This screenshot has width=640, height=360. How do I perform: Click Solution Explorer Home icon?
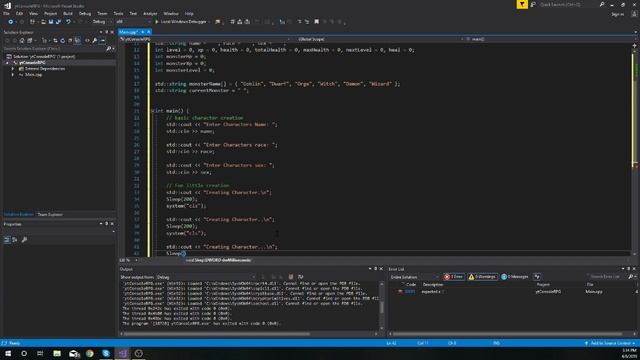[x=22, y=41]
